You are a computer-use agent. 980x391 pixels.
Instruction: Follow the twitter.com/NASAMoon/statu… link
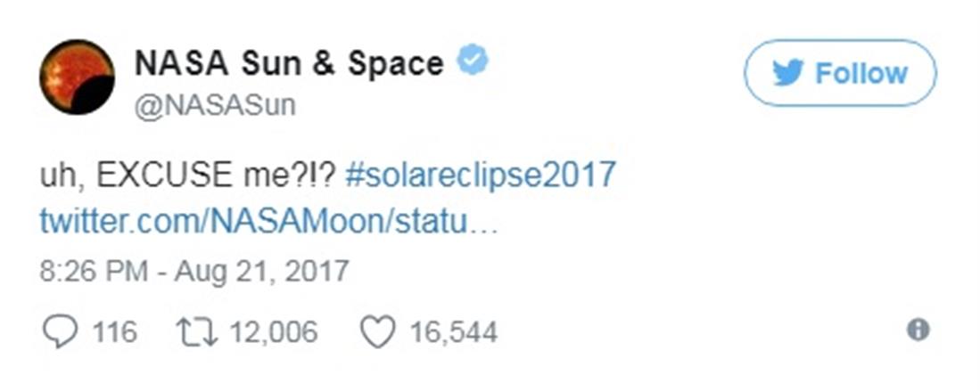[267, 221]
